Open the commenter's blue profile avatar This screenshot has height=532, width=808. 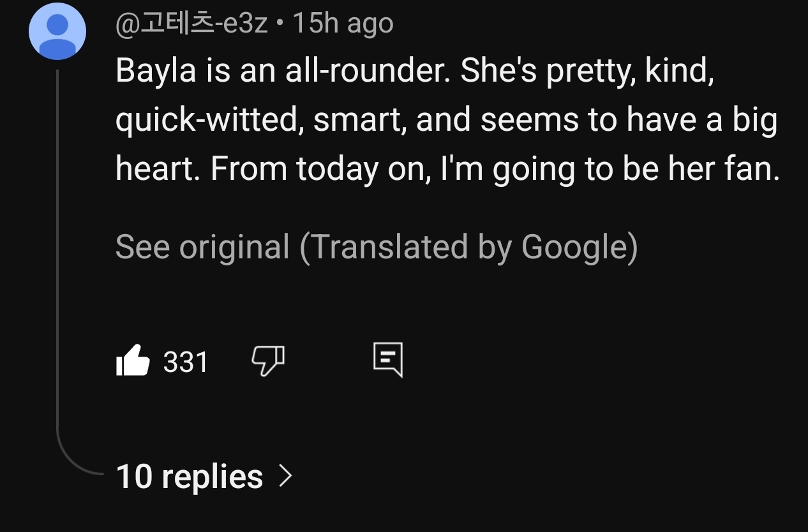(57, 31)
